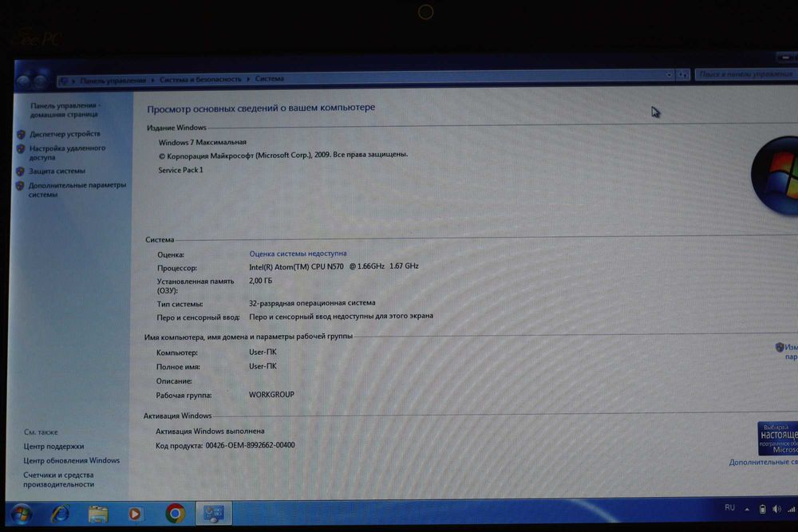Open Дополнительные параметры системы link
The height and width of the screenshot is (532, 798).
tap(77, 190)
